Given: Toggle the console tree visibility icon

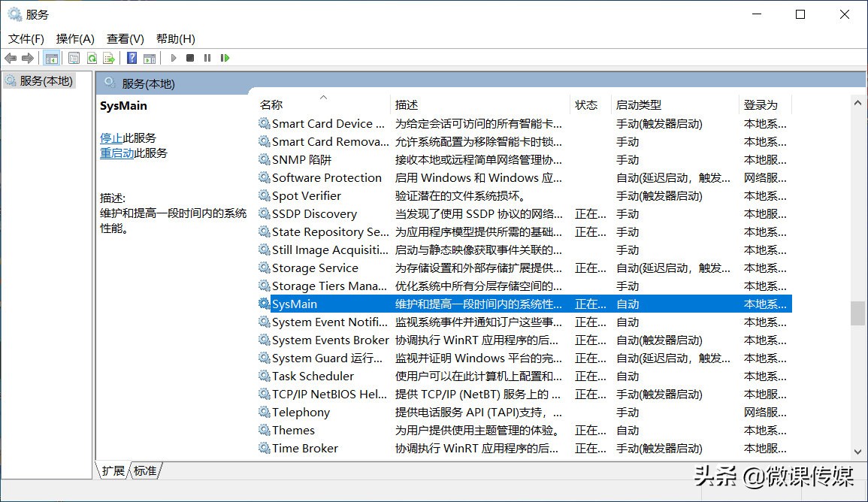Looking at the screenshot, I should (x=52, y=58).
